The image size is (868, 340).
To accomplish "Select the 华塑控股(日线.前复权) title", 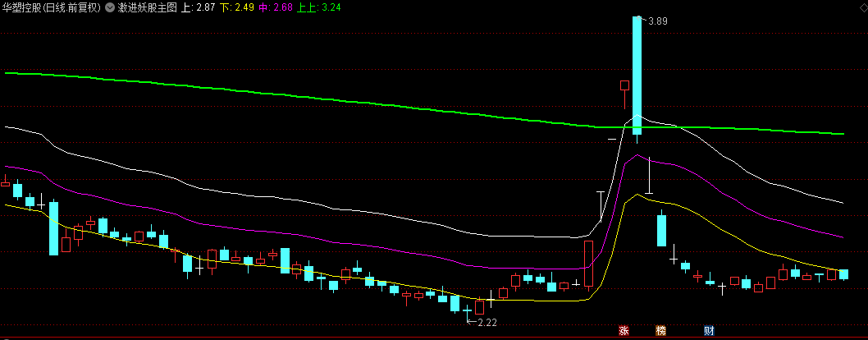I will 52,7.
